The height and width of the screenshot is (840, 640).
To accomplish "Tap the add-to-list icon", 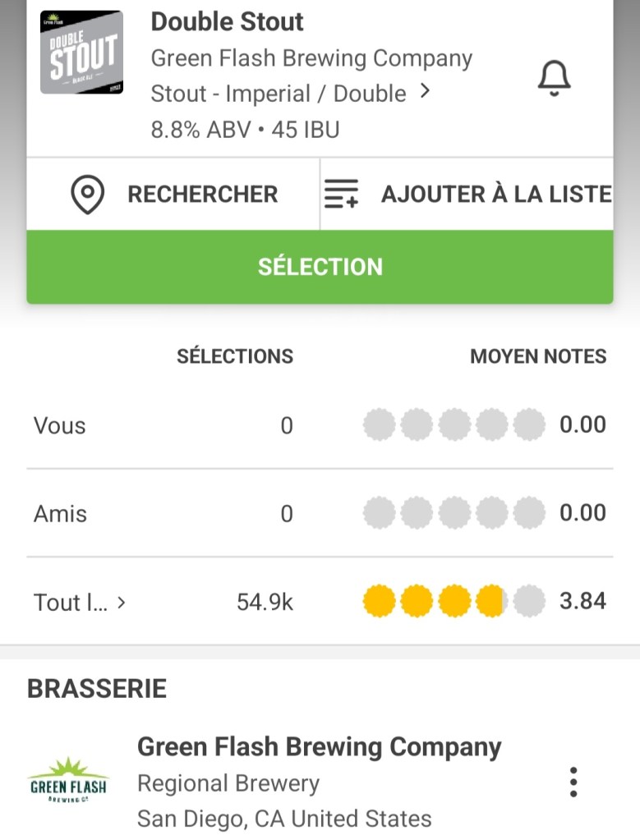I will click(x=341, y=195).
